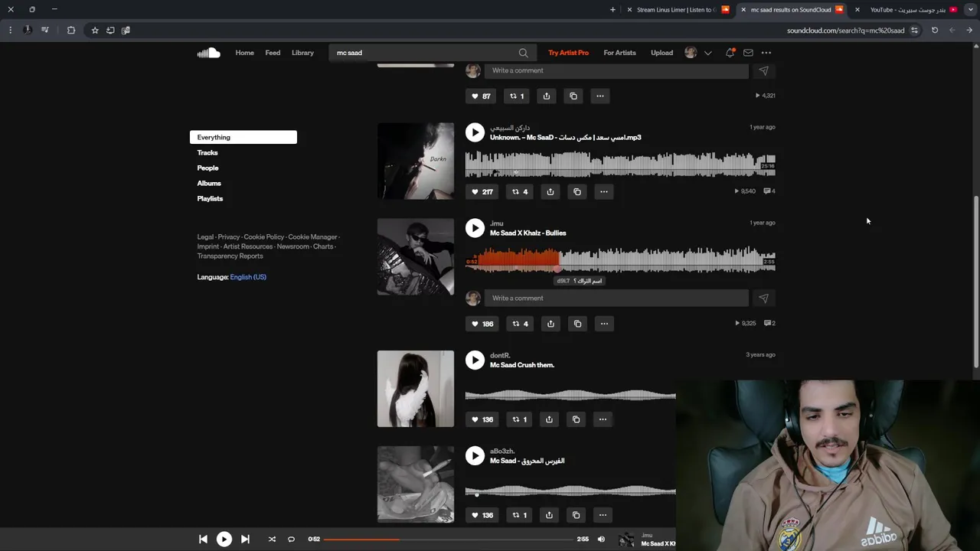Share the Mc Saad Crush them. track
The width and height of the screenshot is (980, 551).
pyautogui.click(x=549, y=419)
